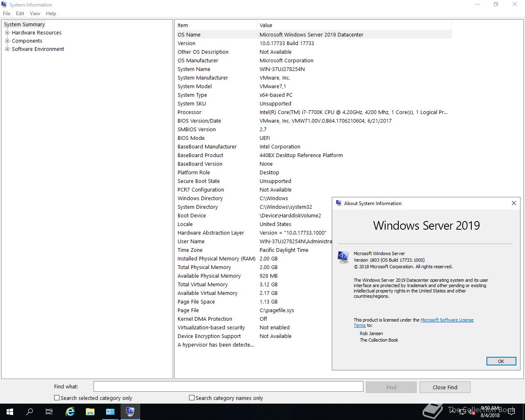Open the volume icon in system tray
525x420 pixels.
tap(471, 412)
